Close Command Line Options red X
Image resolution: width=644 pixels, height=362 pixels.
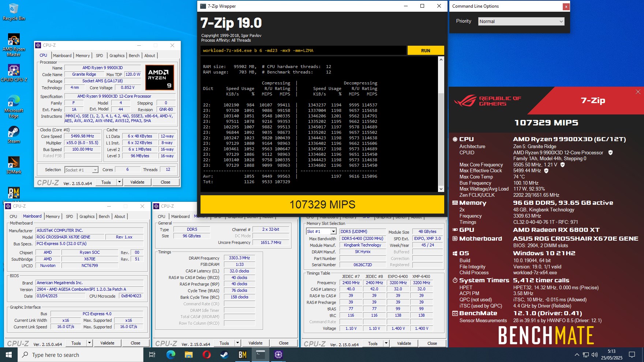(x=566, y=6)
